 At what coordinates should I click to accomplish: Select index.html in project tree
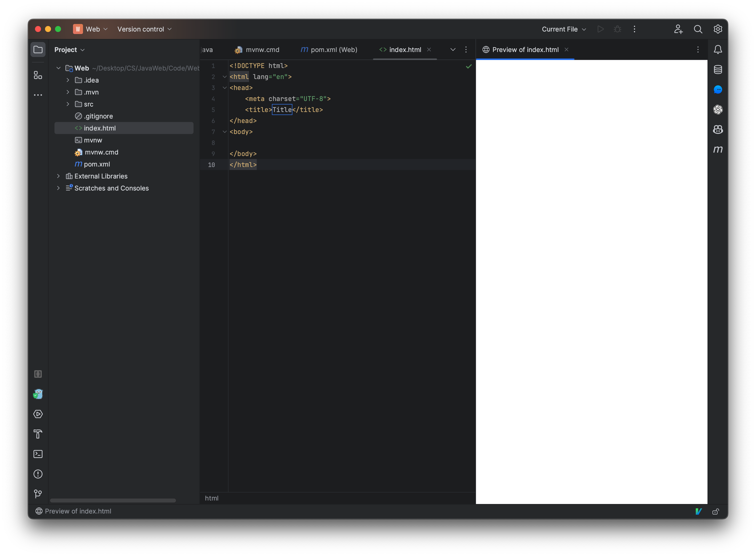124,128
